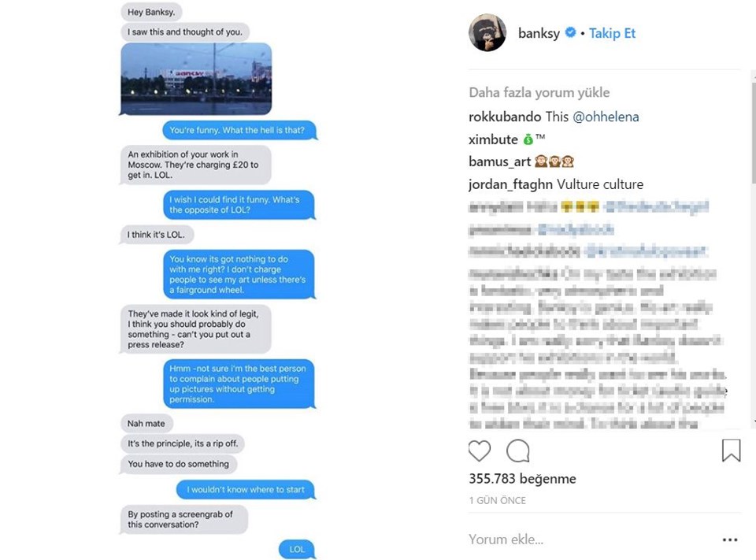View likes via 355.783 beğenme
The height and width of the screenshot is (560, 756).
click(x=522, y=479)
